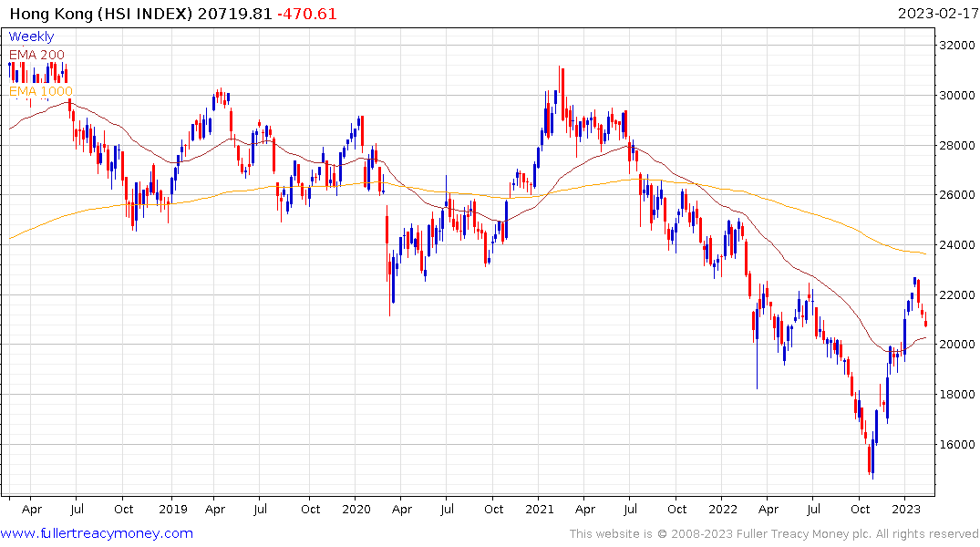Click the 22000 price axis label
Image resolution: width=980 pixels, height=547 pixels.
[957, 294]
